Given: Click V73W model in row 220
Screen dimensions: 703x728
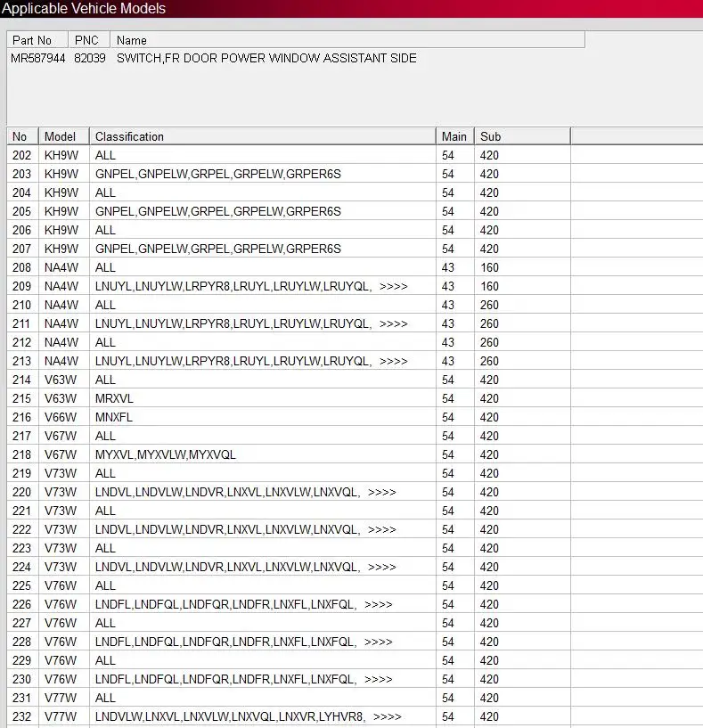Looking at the screenshot, I should (61, 492).
